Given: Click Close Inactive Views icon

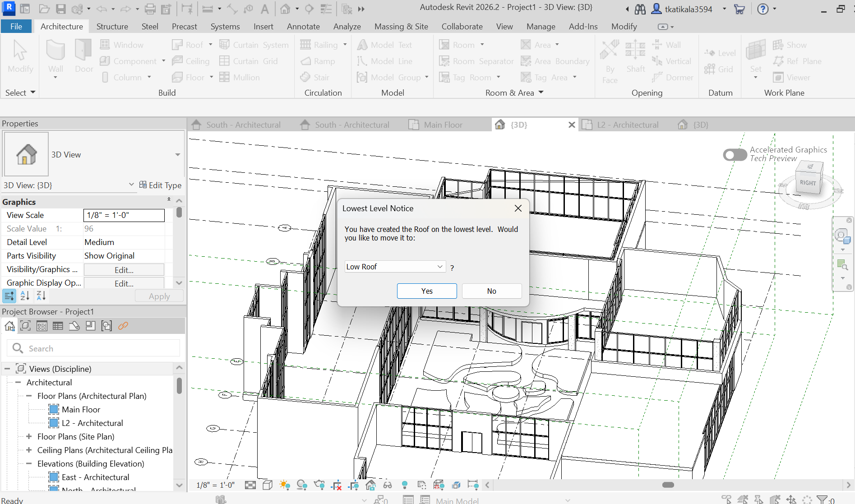Looking at the screenshot, I should tap(347, 9).
